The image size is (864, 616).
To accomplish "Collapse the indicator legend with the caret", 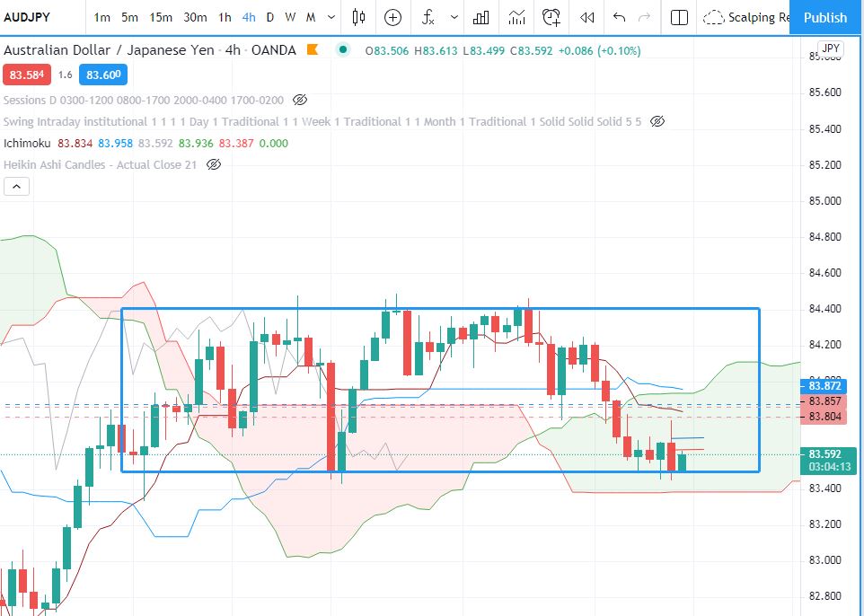I will click(16, 187).
